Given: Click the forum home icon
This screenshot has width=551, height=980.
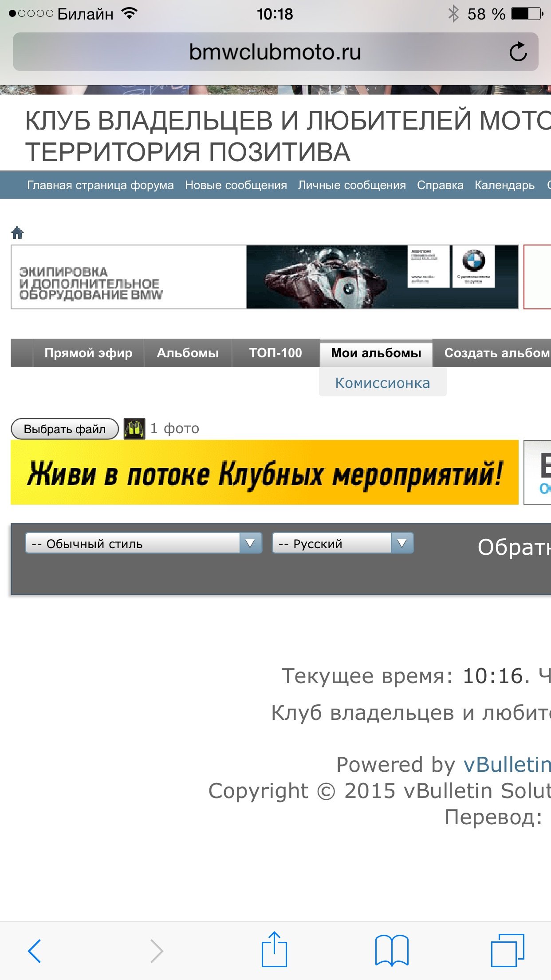Looking at the screenshot, I should pyautogui.click(x=17, y=232).
